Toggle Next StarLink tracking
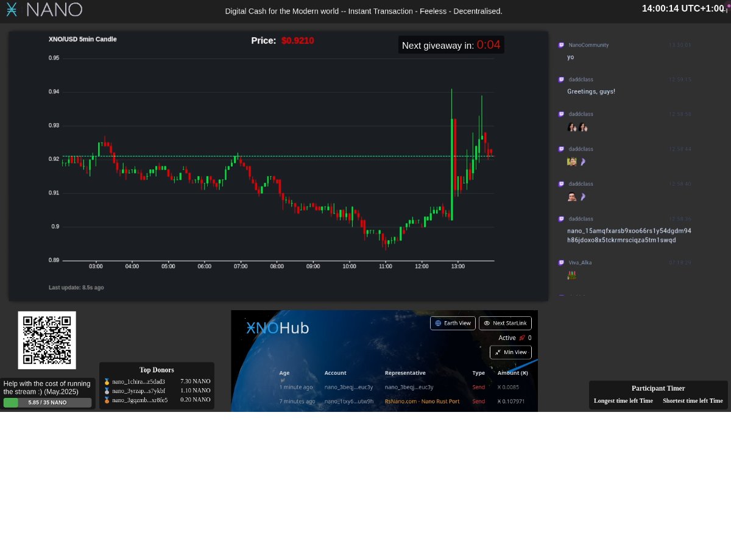 (506, 323)
